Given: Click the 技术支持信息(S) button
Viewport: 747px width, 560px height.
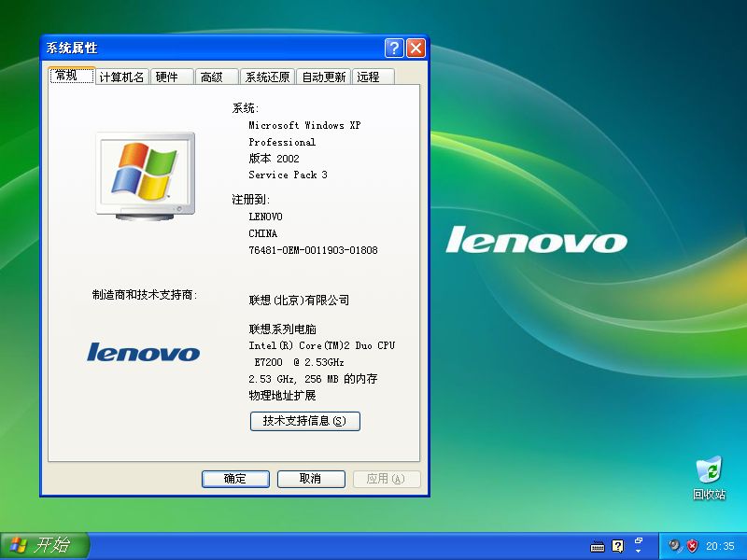Looking at the screenshot, I should (305, 421).
